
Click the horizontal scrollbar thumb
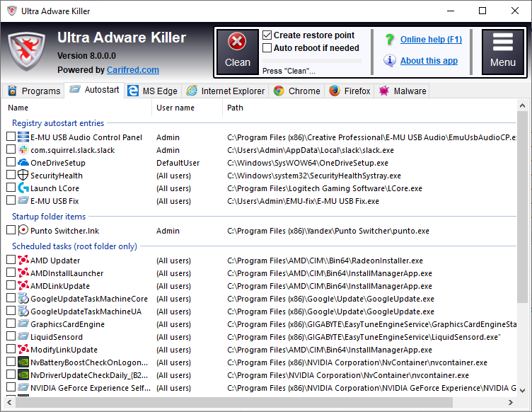pos(234,403)
